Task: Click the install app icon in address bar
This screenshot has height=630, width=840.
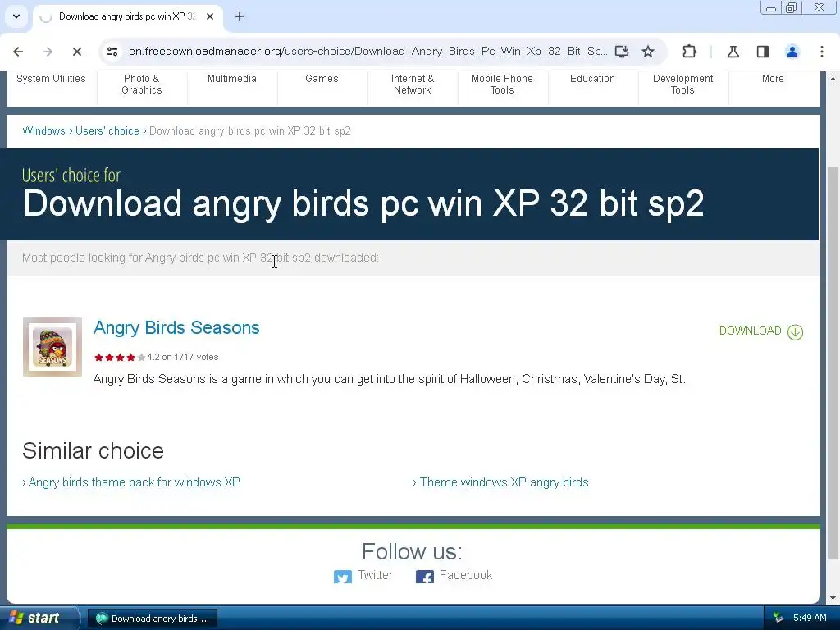Action: point(622,52)
